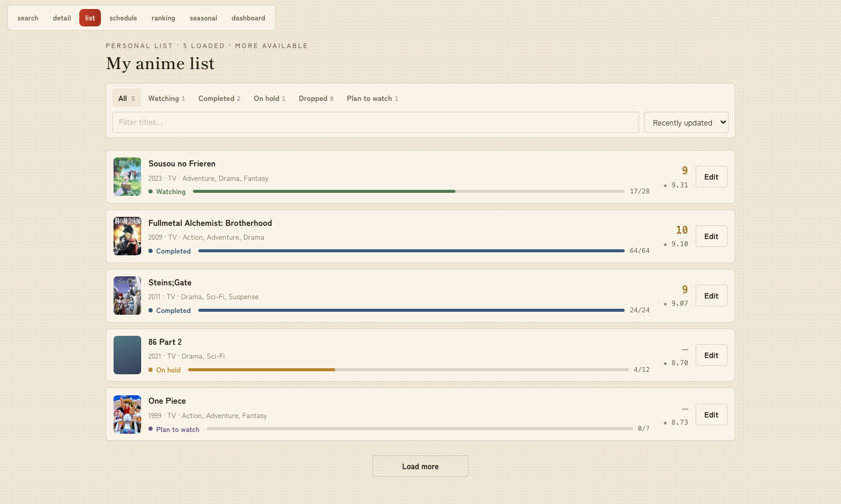Click the 2011 · TV · Drama, Sci-Fi, Suspense line
This screenshot has width=841, height=504.
click(204, 297)
